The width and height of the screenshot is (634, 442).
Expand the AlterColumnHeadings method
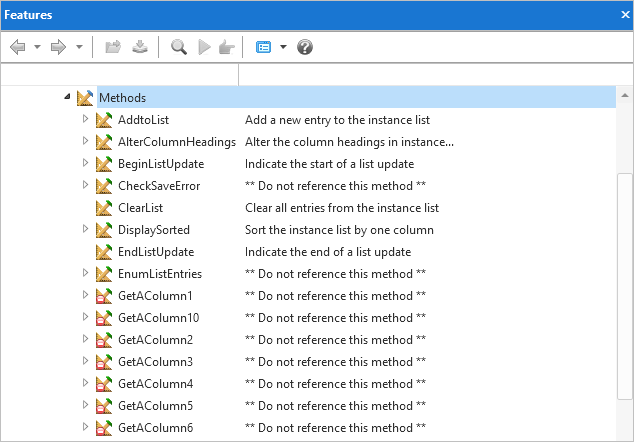tap(85, 141)
